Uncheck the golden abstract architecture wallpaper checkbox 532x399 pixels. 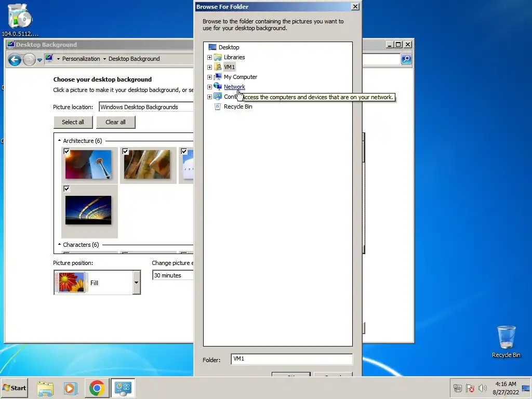(125, 151)
